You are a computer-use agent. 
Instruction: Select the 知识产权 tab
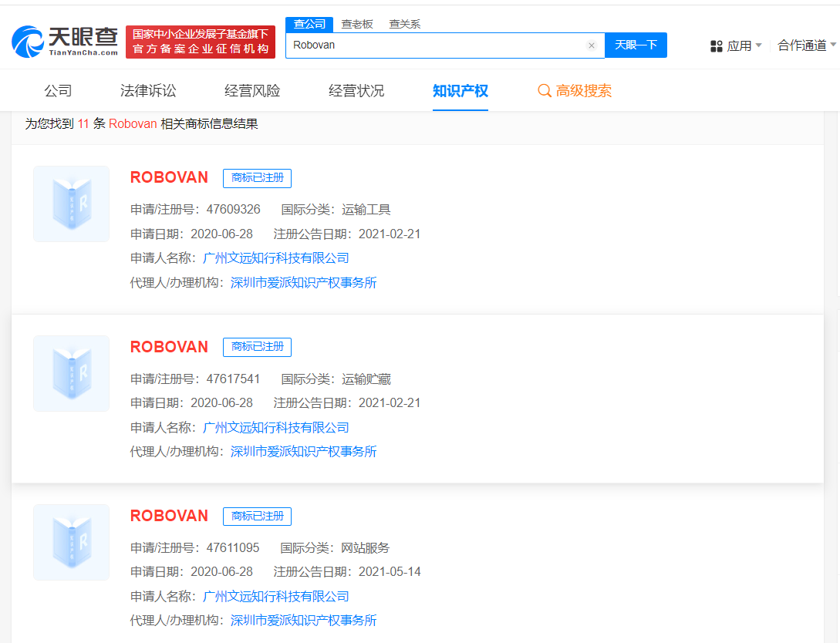coord(460,90)
